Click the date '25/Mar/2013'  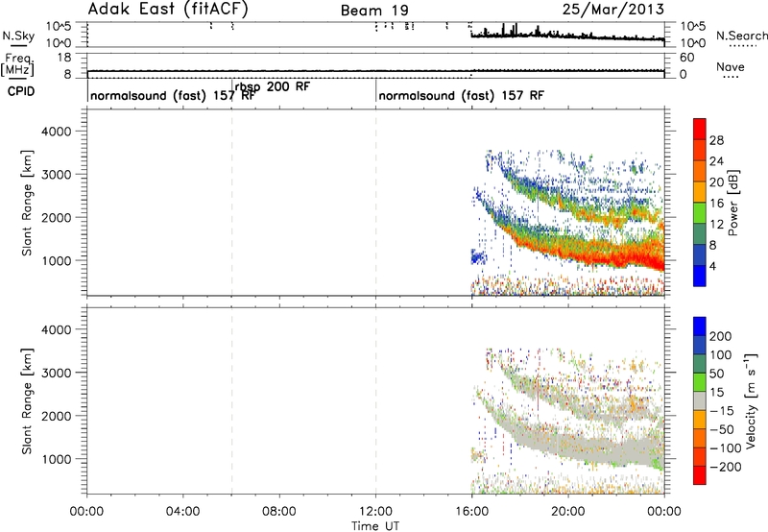pyautogui.click(x=613, y=9)
